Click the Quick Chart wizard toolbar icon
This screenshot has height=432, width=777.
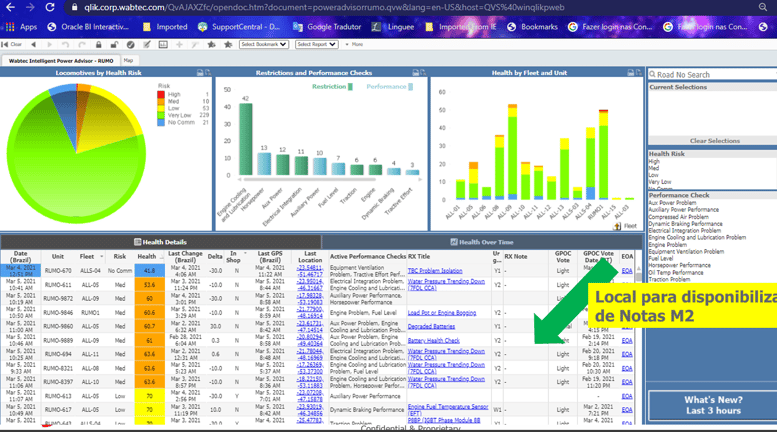pyautogui.click(x=163, y=45)
